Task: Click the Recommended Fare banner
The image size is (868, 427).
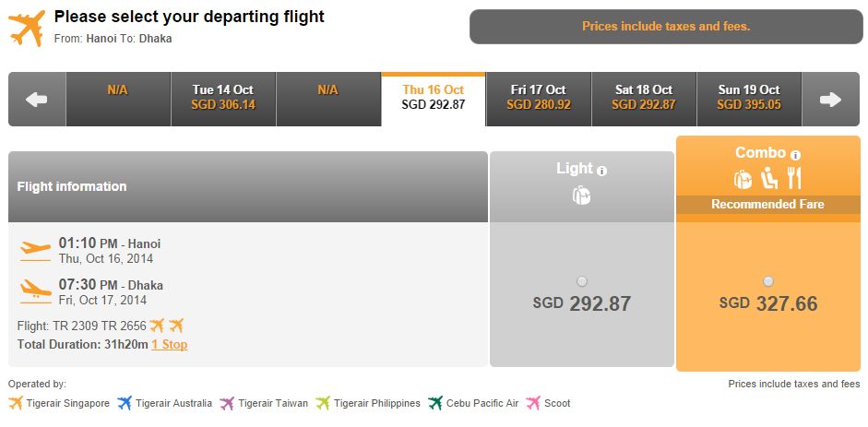Action: 767,205
